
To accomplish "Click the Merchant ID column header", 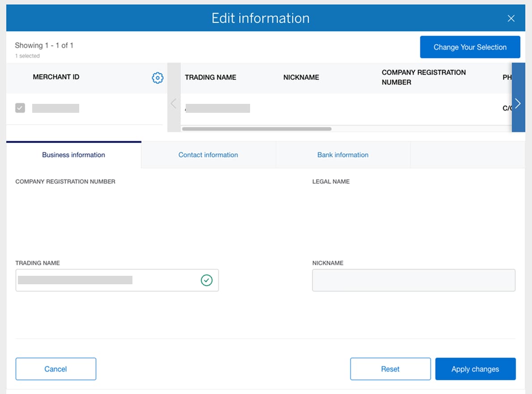I will [x=56, y=77].
